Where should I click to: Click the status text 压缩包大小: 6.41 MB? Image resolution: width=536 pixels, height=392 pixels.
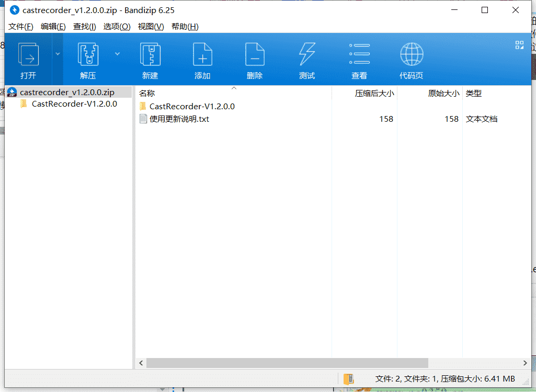tap(477, 378)
